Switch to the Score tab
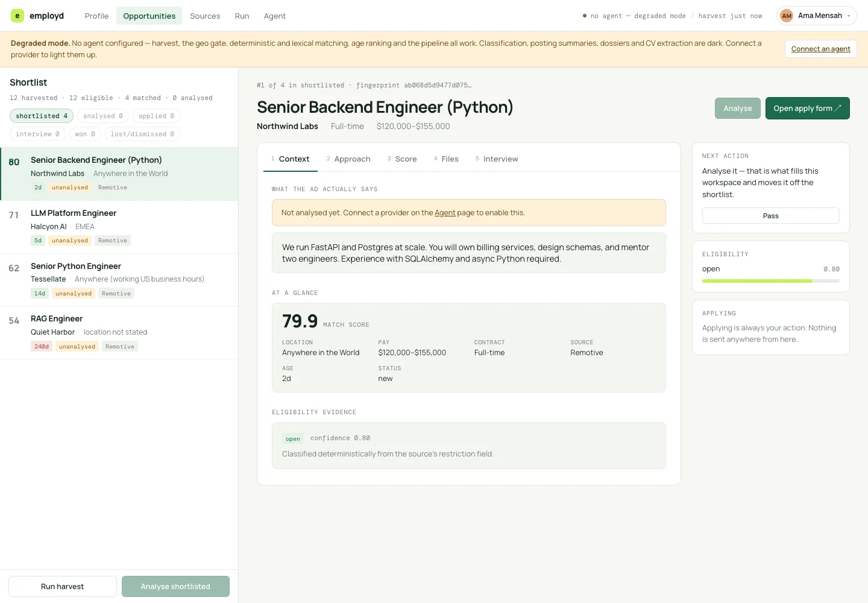Image resolution: width=868 pixels, height=603 pixels. [402, 159]
